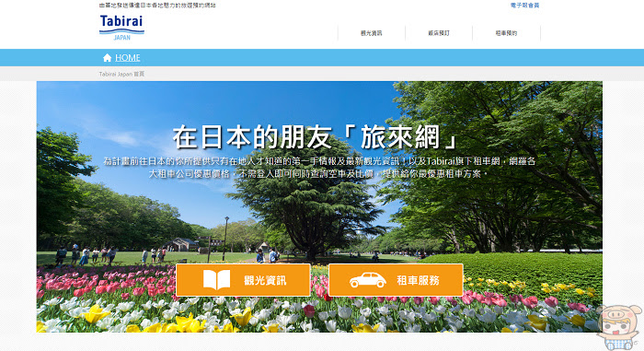
Task: Click the JAPAN text beneath the Tabirai logo
Action: pos(122,38)
